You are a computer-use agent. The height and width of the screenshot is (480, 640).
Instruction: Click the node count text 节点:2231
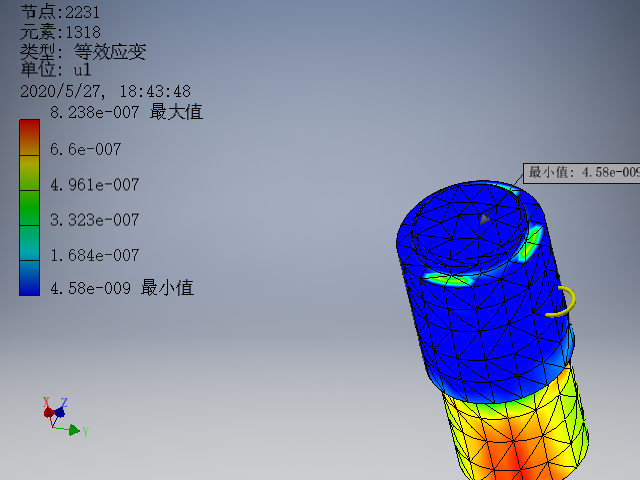click(x=60, y=12)
